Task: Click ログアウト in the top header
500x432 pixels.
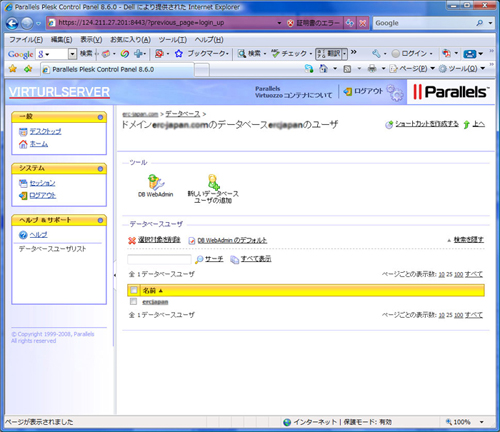Action: (363, 91)
